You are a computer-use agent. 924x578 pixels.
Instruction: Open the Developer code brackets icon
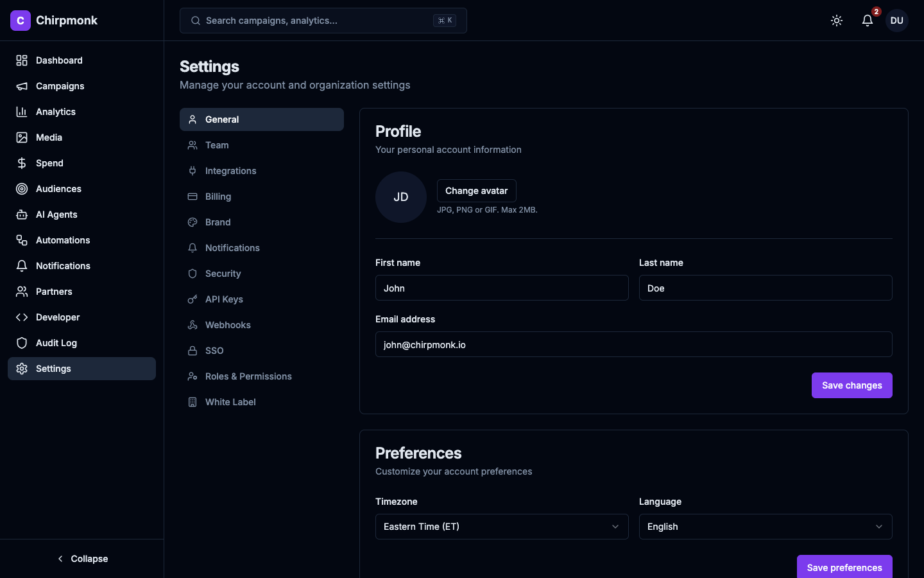(x=21, y=317)
